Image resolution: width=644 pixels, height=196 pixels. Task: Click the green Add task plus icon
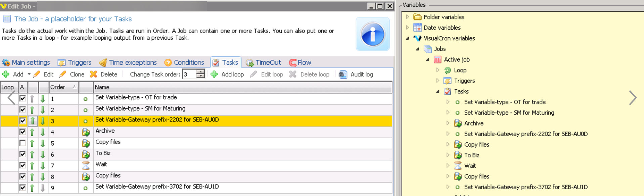6,74
